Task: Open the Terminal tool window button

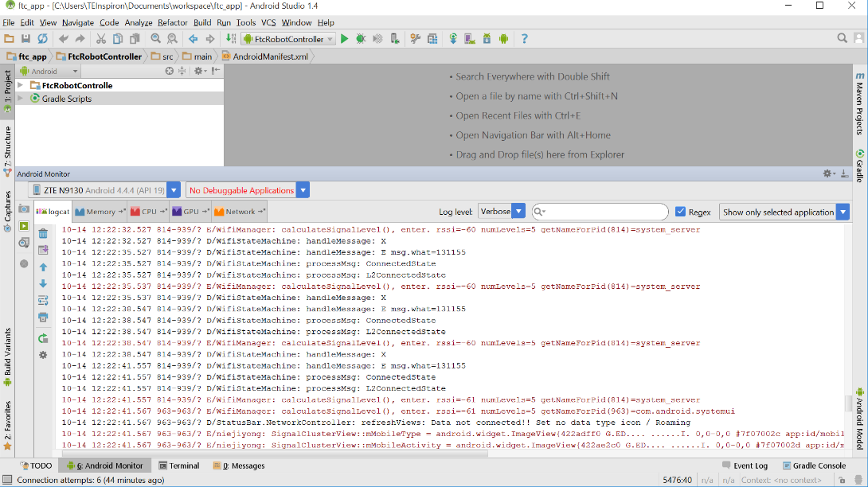Action: click(179, 466)
